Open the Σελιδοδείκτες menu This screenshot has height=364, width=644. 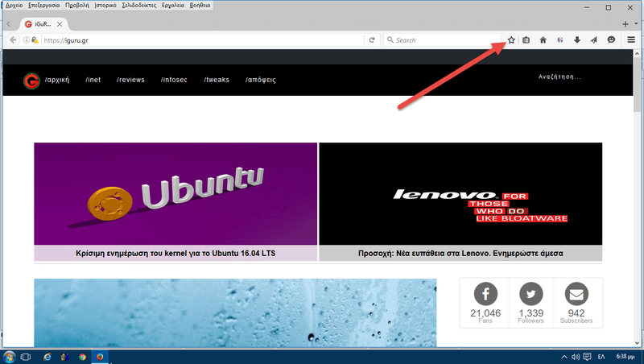pyautogui.click(x=138, y=5)
